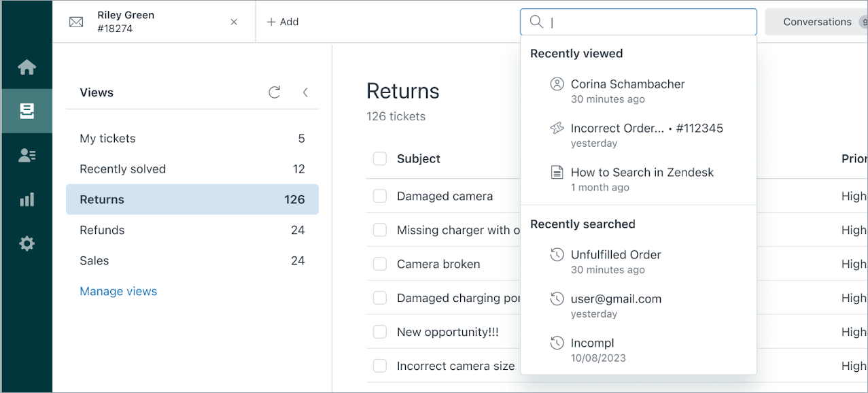The height and width of the screenshot is (393, 868).
Task: Open the Conversations dropdown button
Action: coord(817,22)
